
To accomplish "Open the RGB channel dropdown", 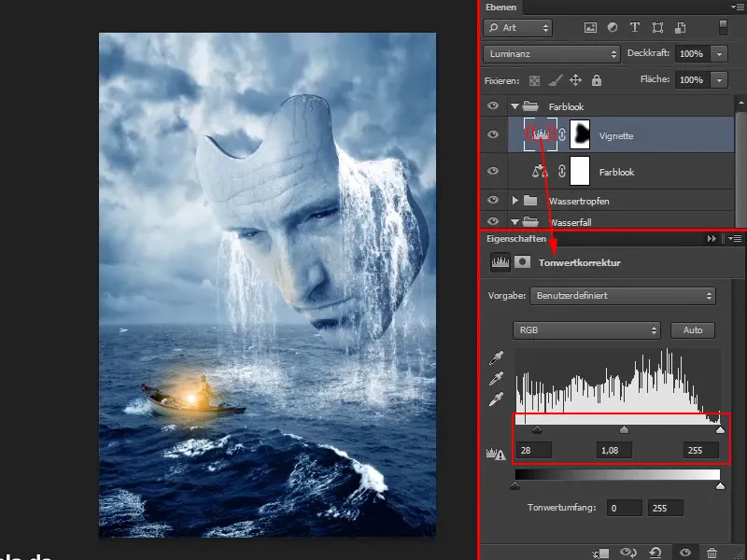I will coord(586,330).
